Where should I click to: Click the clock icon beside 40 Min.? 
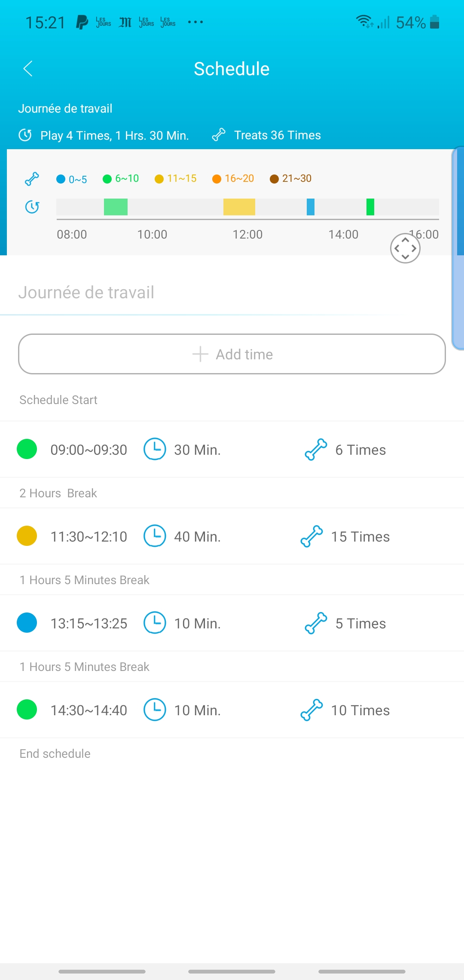coord(155,536)
